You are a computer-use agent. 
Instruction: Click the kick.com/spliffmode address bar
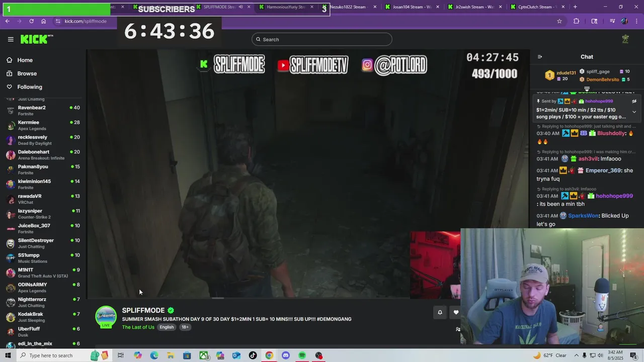[86, 21]
